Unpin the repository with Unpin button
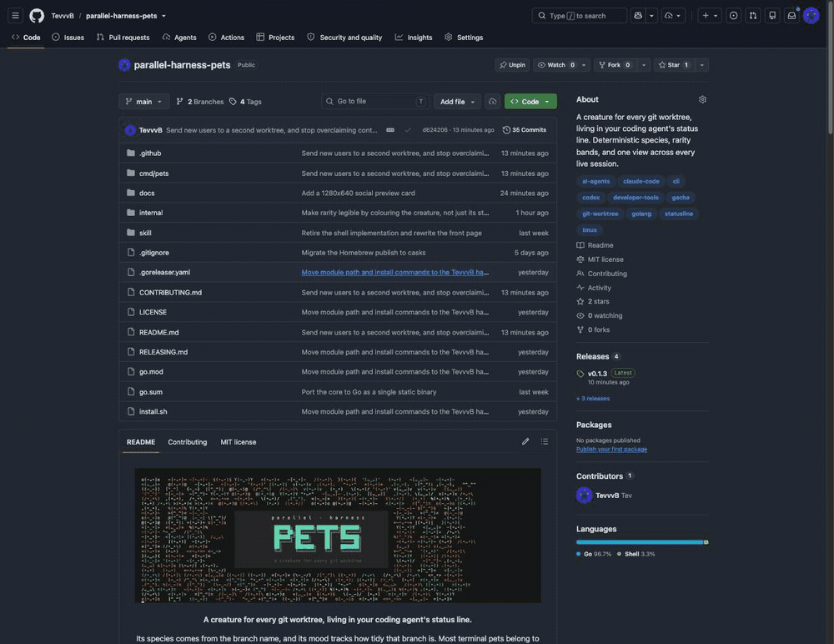The image size is (834, 644). (x=512, y=65)
